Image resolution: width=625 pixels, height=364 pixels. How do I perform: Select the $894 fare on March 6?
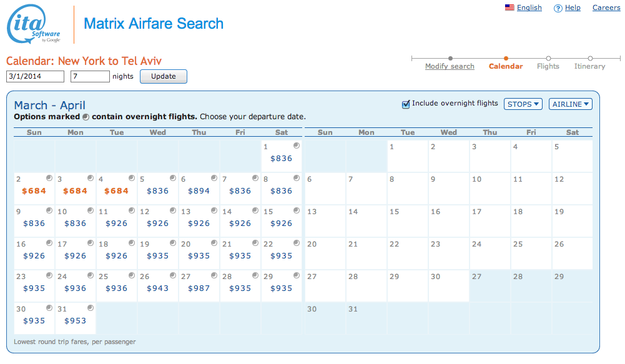point(199,191)
